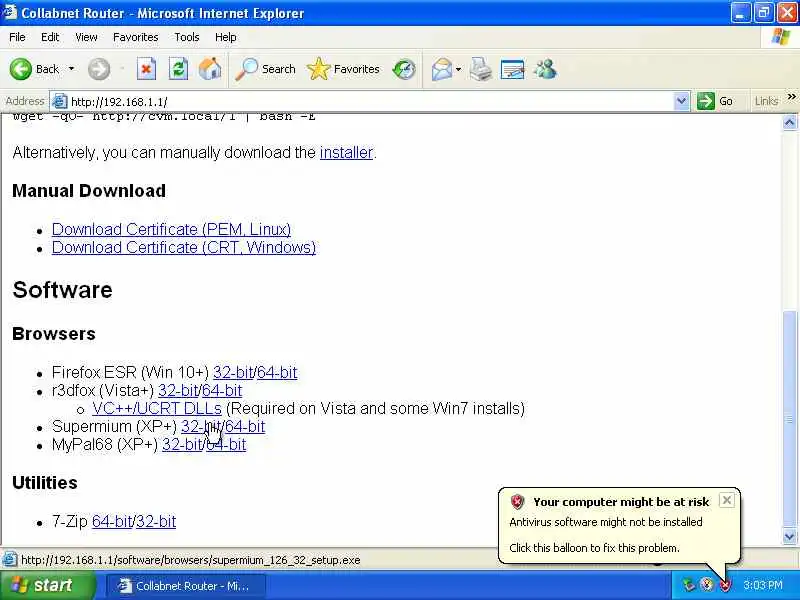Download r3dfox 32-bit
This screenshot has width=800, height=600.
point(178,390)
